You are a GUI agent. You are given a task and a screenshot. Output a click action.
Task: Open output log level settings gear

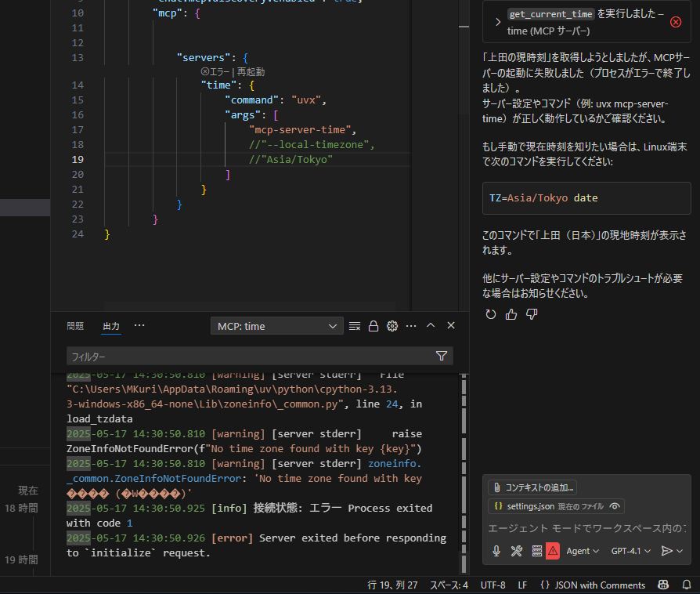point(392,326)
